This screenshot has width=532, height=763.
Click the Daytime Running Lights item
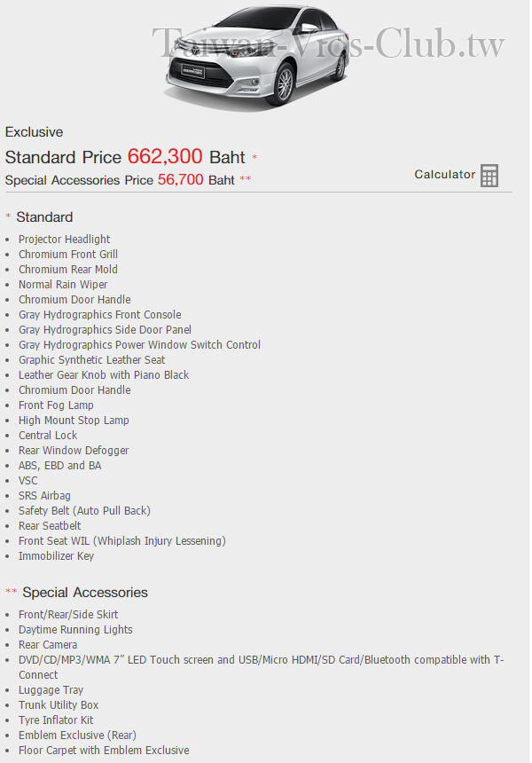(75, 629)
